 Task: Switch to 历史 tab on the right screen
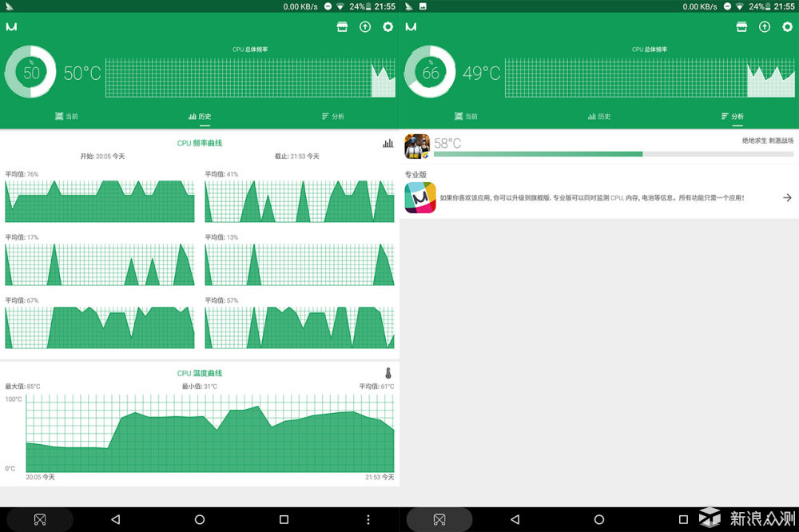(599, 117)
